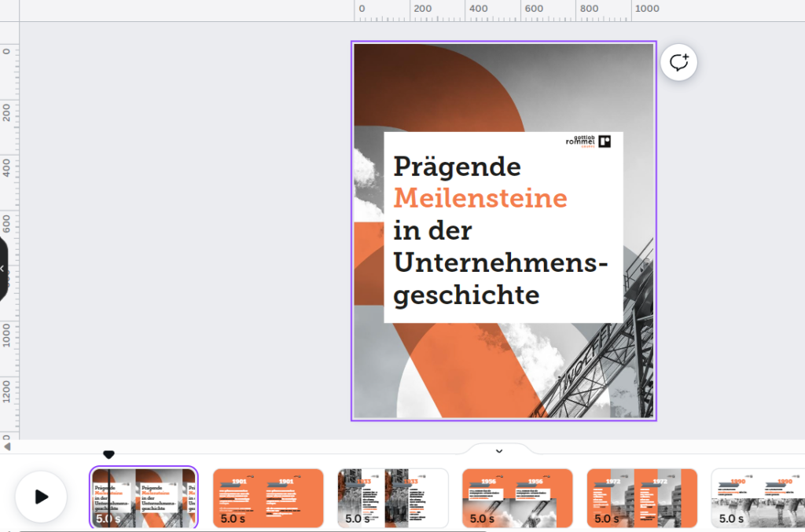This screenshot has height=532, width=805.
Task: Click the black playhead marker above the first slide
Action: [x=109, y=454]
